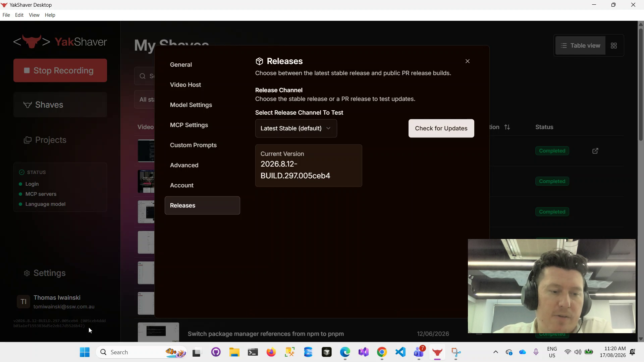
Task: Open external link icon for first completed shave
Action: pos(595,151)
